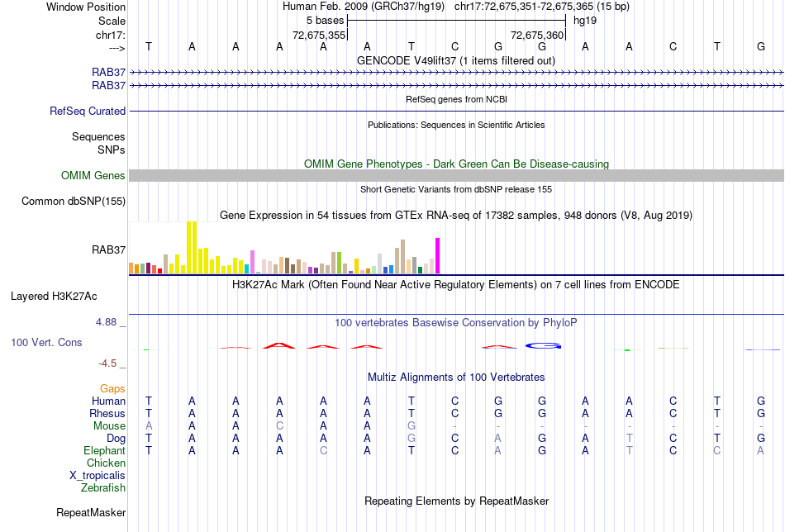Screen dimensions: 785x532
Task: Open RefSeq genes from NCBI title
Action: click(457, 99)
